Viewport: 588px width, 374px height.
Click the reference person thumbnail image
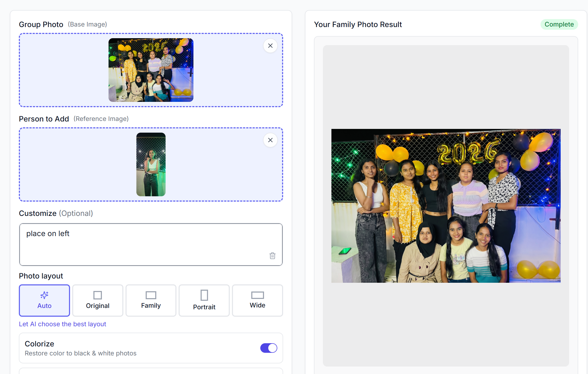pyautogui.click(x=151, y=164)
